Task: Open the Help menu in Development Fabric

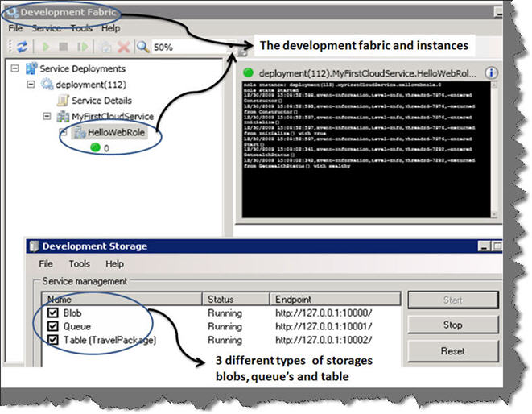Action: (x=110, y=28)
